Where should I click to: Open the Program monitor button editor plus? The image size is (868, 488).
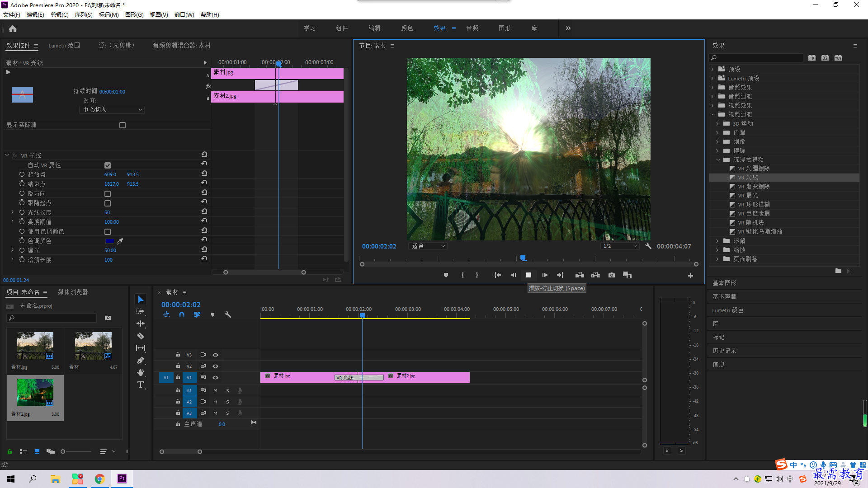690,276
